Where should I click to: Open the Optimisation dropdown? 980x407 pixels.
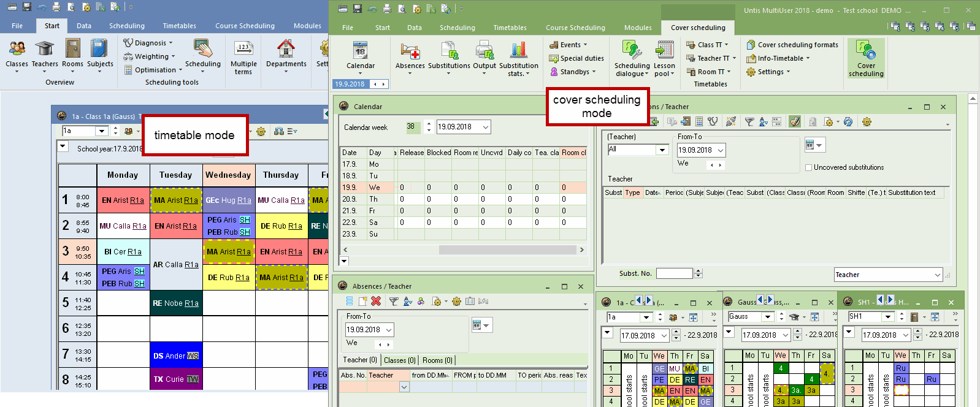153,70
